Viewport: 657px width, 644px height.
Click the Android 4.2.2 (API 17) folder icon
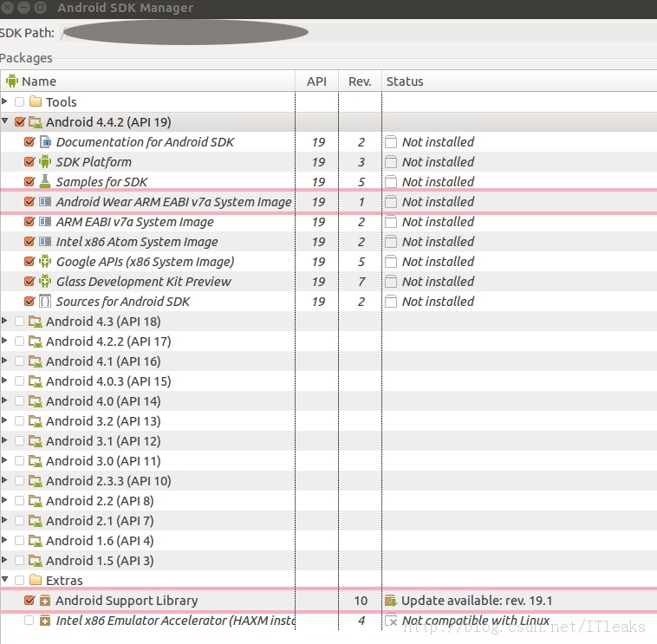36,342
